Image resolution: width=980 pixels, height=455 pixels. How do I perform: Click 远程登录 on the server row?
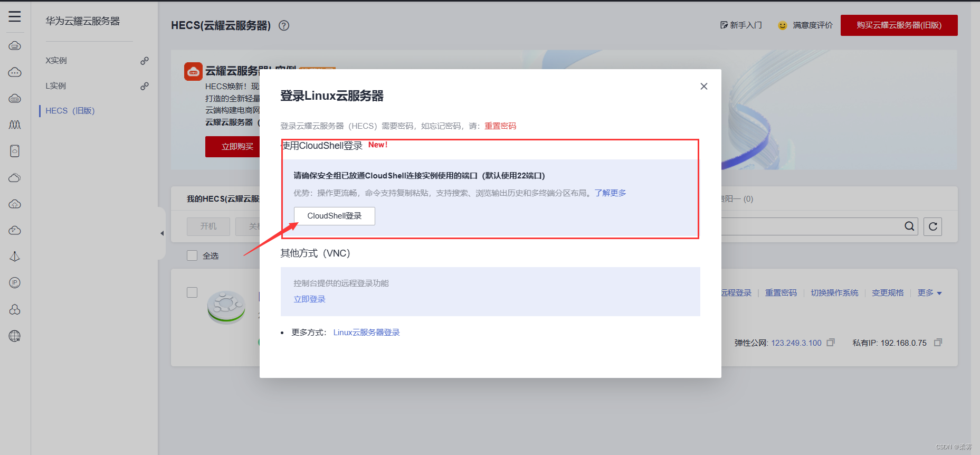pos(736,293)
